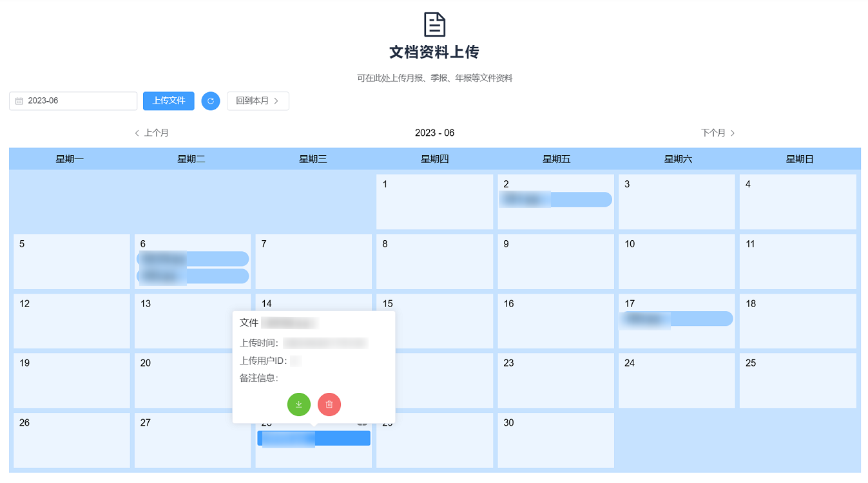This screenshot has height=483, width=868.
Task: Open the 2023-06 month picker dropdown
Action: pos(73,101)
